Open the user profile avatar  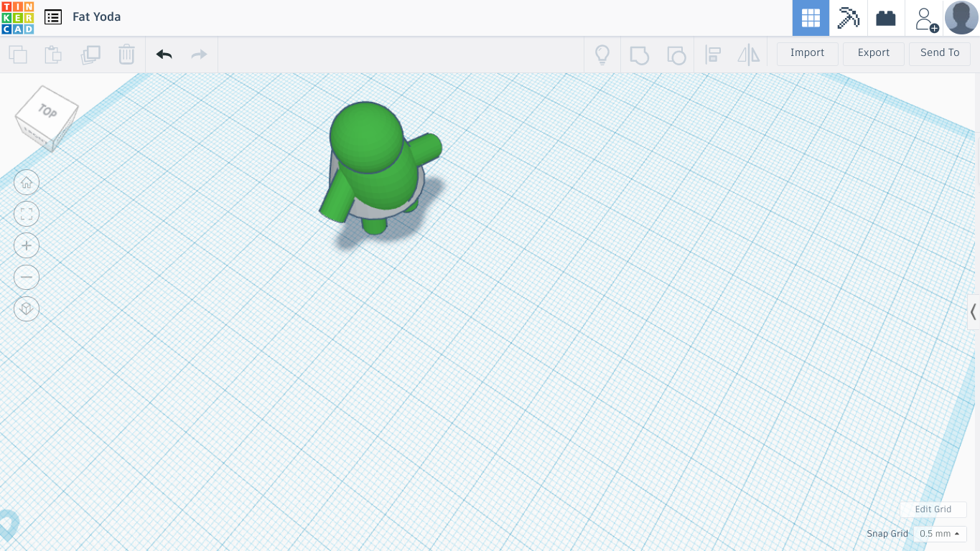pos(961,18)
